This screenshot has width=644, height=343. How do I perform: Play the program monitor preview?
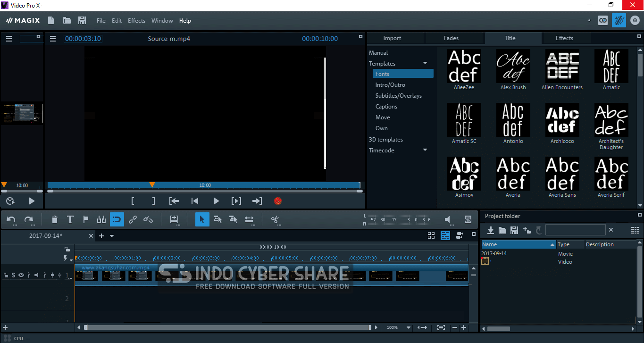(x=216, y=201)
